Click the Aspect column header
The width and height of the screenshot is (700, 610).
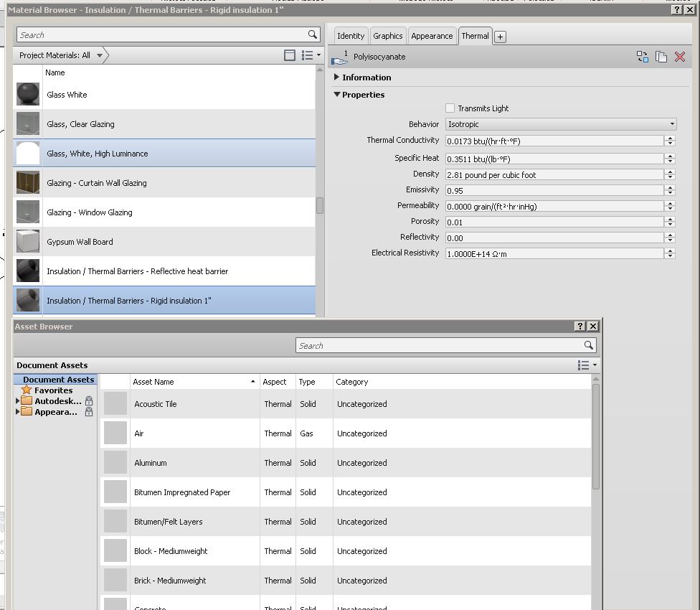pos(278,382)
